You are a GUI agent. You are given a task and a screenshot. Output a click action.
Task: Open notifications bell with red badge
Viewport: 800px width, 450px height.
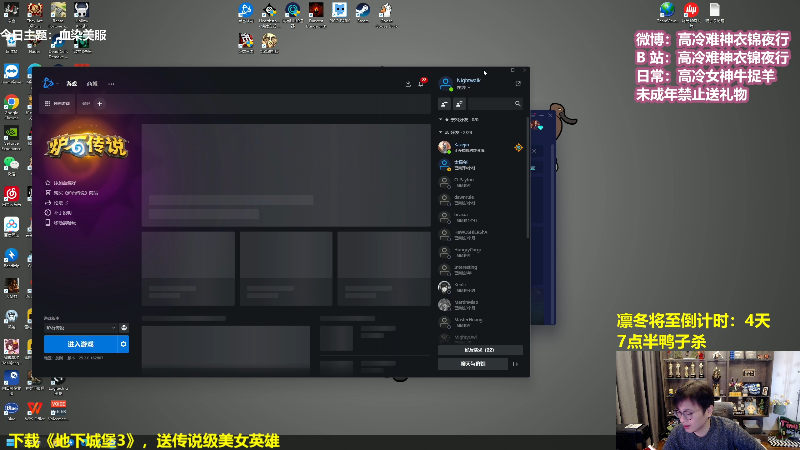(421, 83)
